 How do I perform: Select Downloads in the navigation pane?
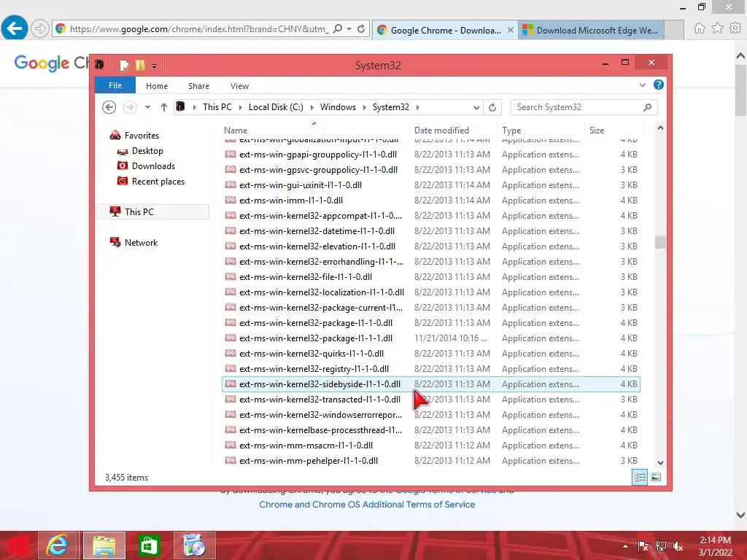153,166
